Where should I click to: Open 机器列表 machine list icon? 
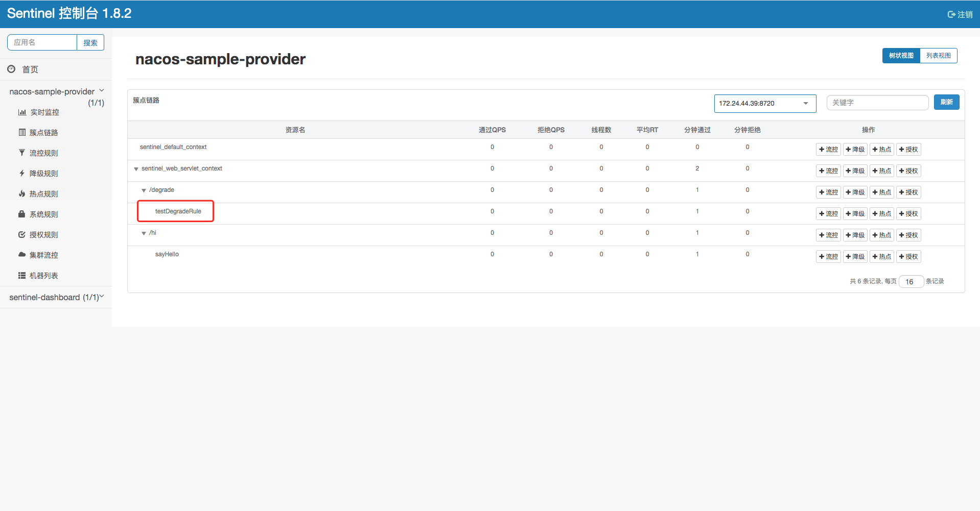point(22,275)
